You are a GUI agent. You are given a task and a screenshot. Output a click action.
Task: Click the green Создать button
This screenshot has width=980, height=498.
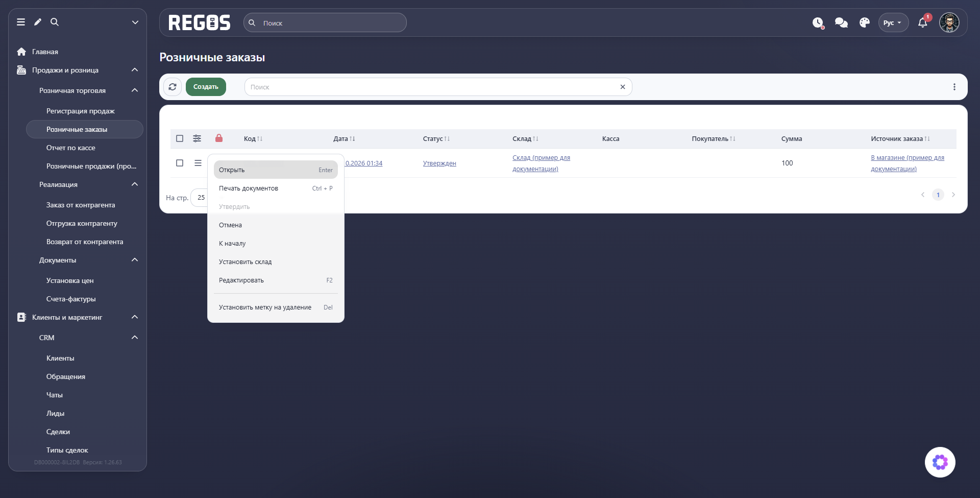coord(206,87)
